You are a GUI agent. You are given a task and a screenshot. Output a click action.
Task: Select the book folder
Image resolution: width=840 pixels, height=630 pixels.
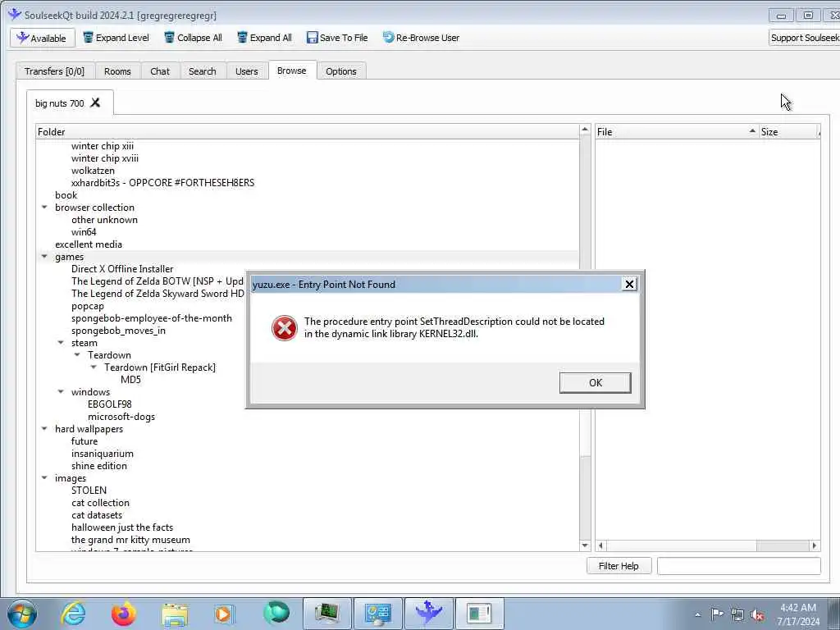point(66,195)
